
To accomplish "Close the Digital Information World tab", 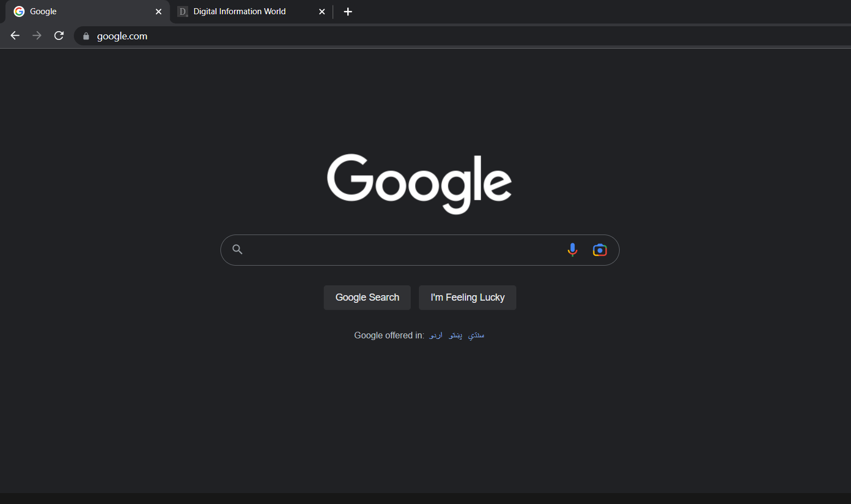I will tap(322, 11).
